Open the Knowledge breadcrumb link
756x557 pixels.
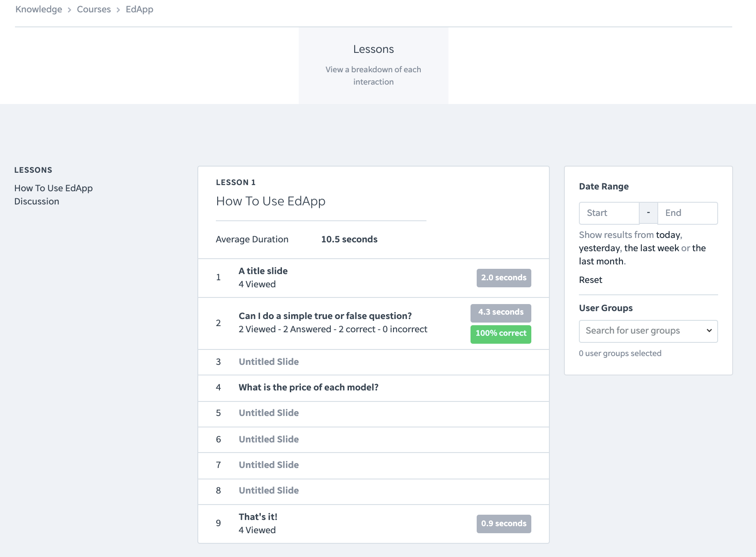coord(39,9)
